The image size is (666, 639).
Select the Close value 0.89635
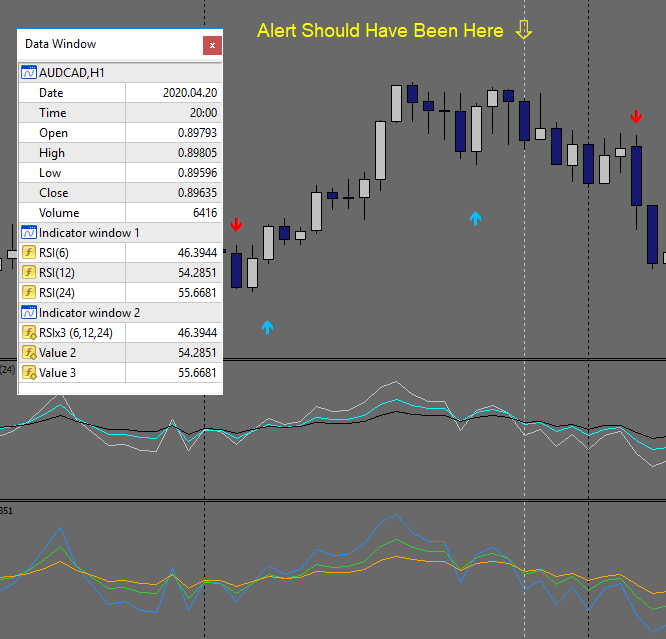197,192
